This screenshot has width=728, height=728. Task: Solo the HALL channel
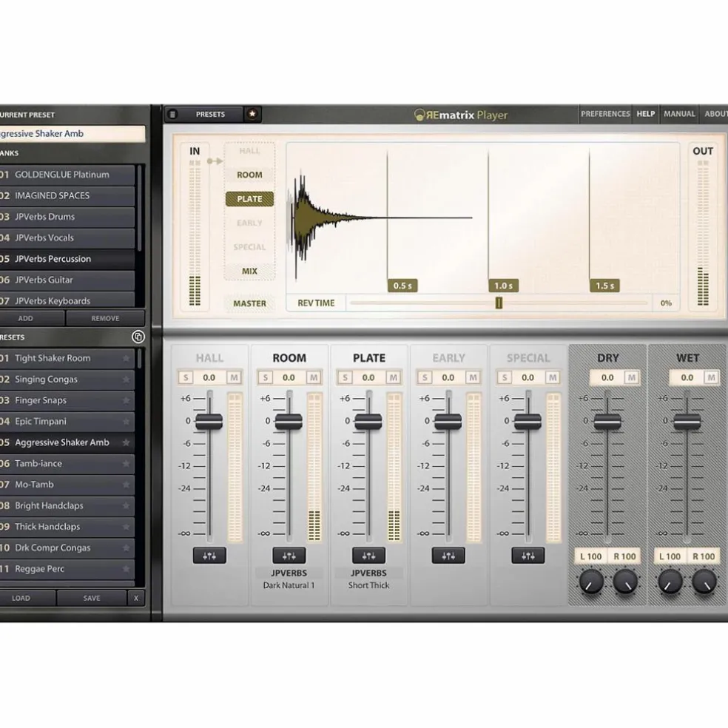coord(186,377)
